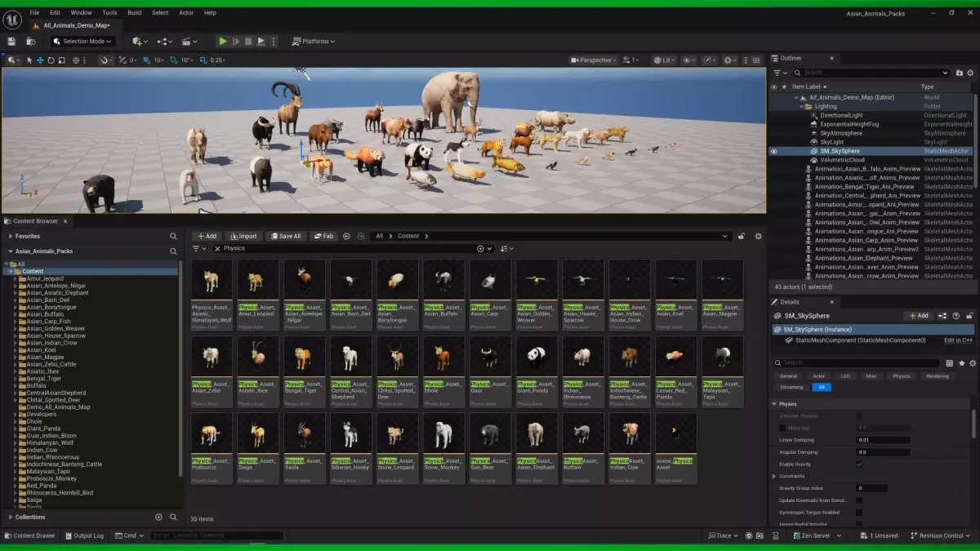Open the content browse icon beside the save button

coord(31,42)
